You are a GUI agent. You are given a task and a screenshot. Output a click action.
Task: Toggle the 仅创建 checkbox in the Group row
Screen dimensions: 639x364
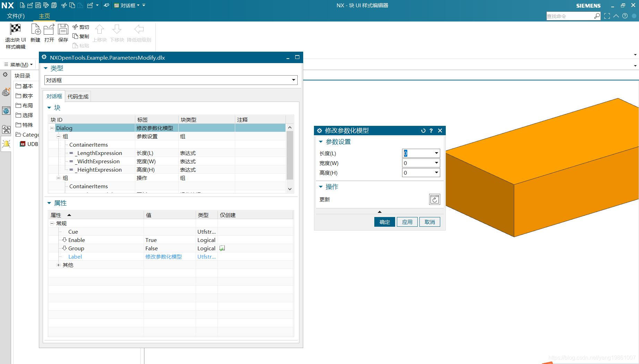click(x=222, y=248)
